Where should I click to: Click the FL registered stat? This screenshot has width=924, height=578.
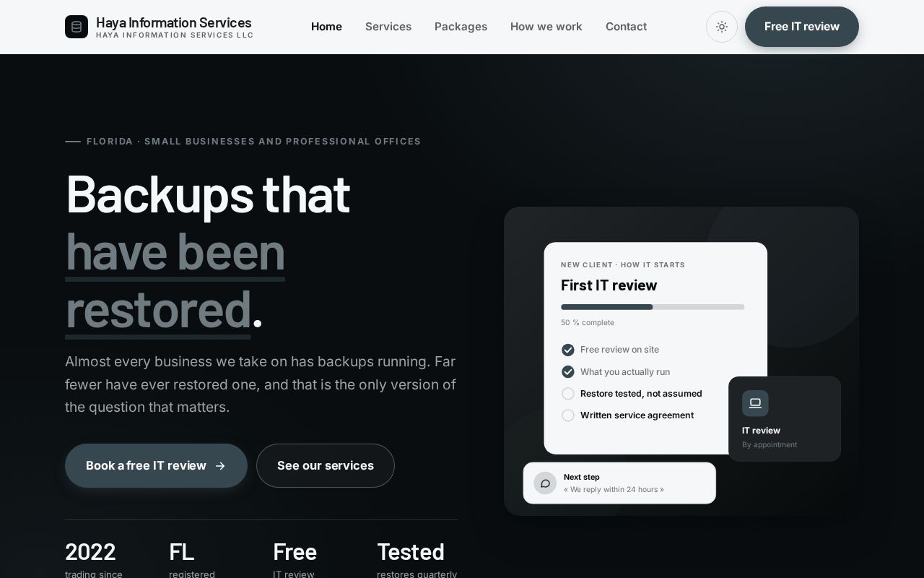tap(192, 559)
